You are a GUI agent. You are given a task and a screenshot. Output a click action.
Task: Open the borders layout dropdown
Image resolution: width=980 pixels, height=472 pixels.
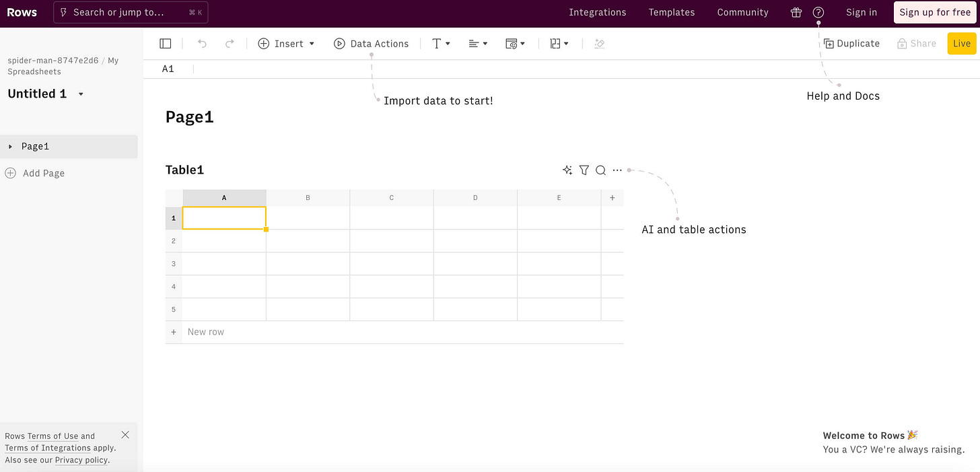[x=559, y=44]
